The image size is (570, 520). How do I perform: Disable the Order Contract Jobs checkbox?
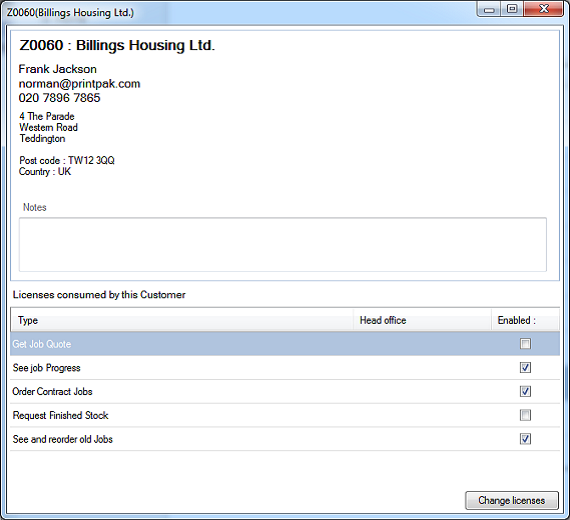(x=525, y=391)
